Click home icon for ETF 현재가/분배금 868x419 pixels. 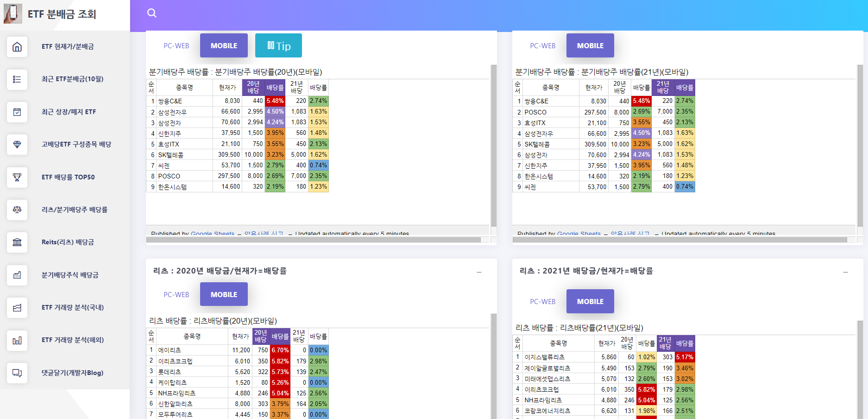tap(17, 47)
